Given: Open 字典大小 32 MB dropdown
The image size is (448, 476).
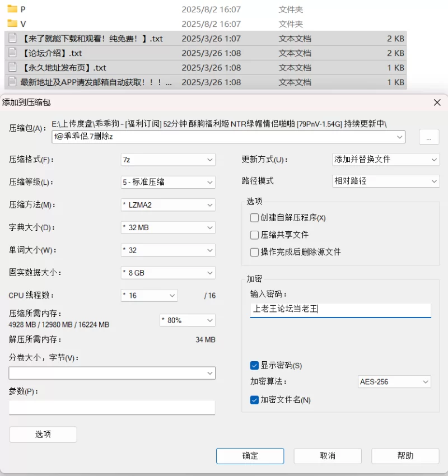Looking at the screenshot, I should tap(168, 228).
